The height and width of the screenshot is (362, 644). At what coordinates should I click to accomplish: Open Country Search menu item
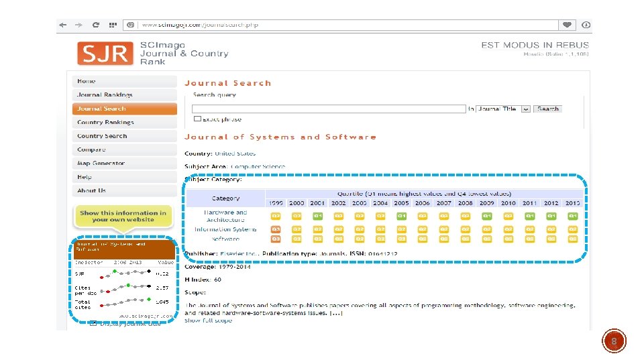tap(125, 136)
